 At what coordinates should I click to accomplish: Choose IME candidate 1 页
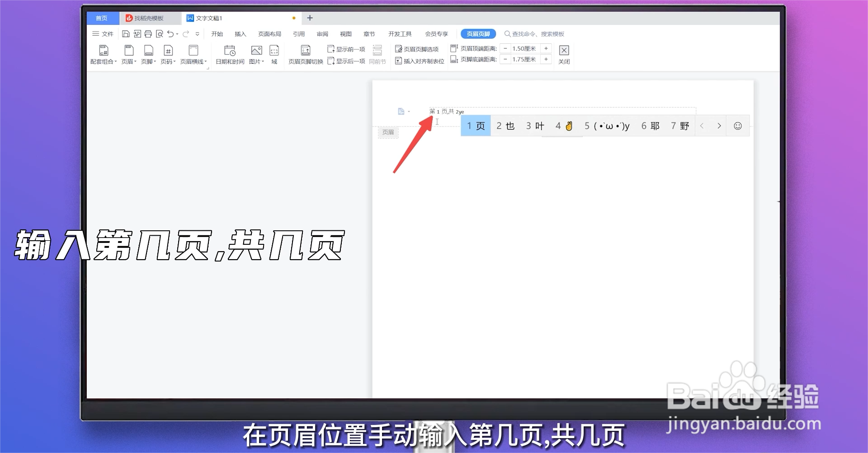pyautogui.click(x=476, y=126)
